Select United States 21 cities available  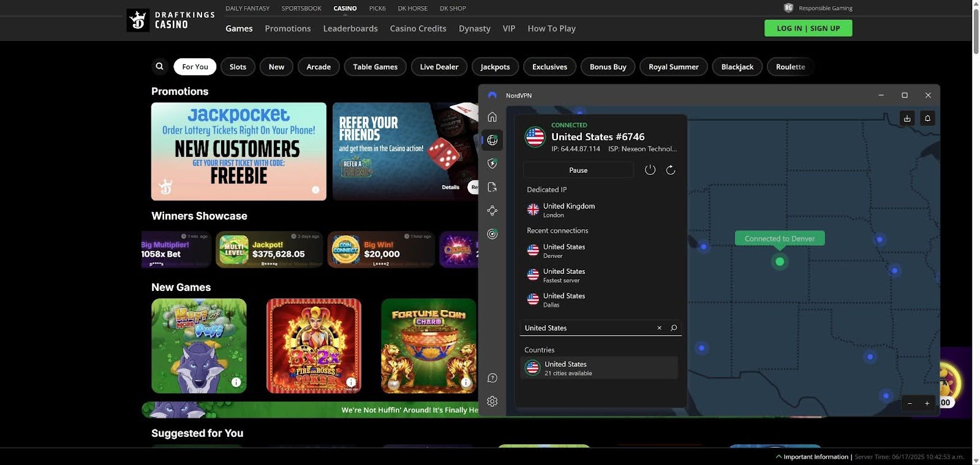click(x=599, y=368)
